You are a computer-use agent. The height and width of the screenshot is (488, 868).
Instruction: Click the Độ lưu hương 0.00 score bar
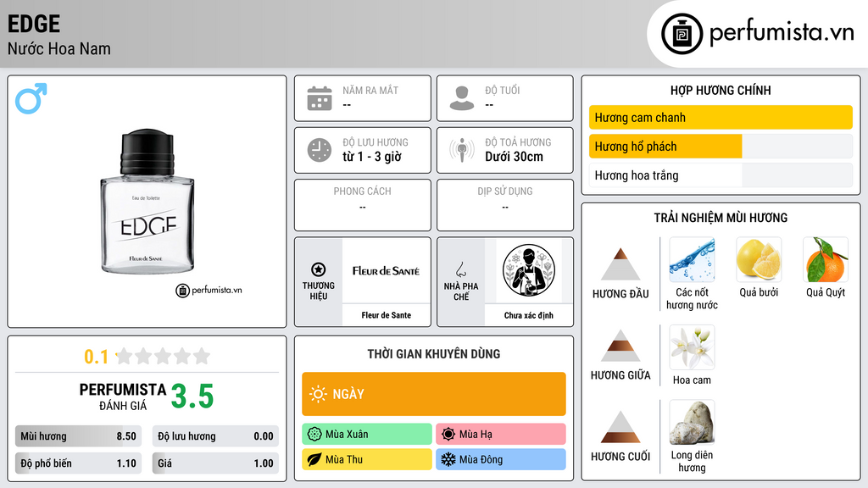(x=215, y=436)
